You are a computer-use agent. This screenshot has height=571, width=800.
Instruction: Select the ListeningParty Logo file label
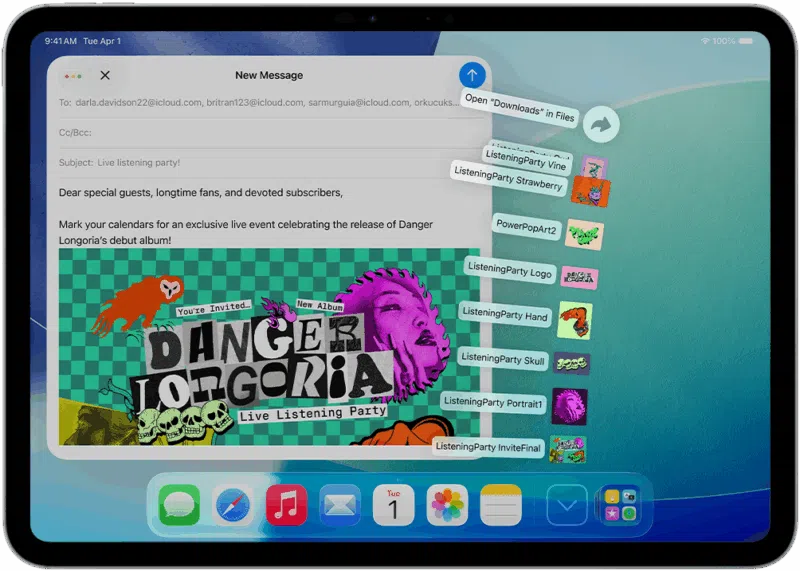[510, 269]
